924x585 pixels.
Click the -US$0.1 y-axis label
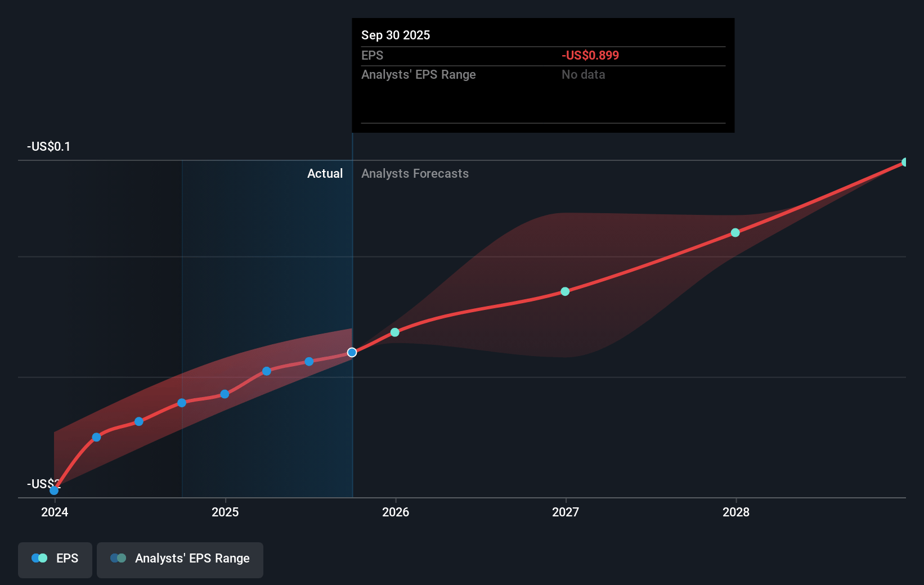49,147
